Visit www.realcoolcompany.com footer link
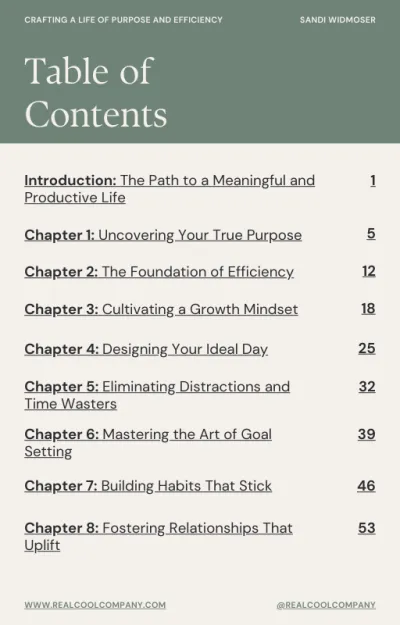 95,605
